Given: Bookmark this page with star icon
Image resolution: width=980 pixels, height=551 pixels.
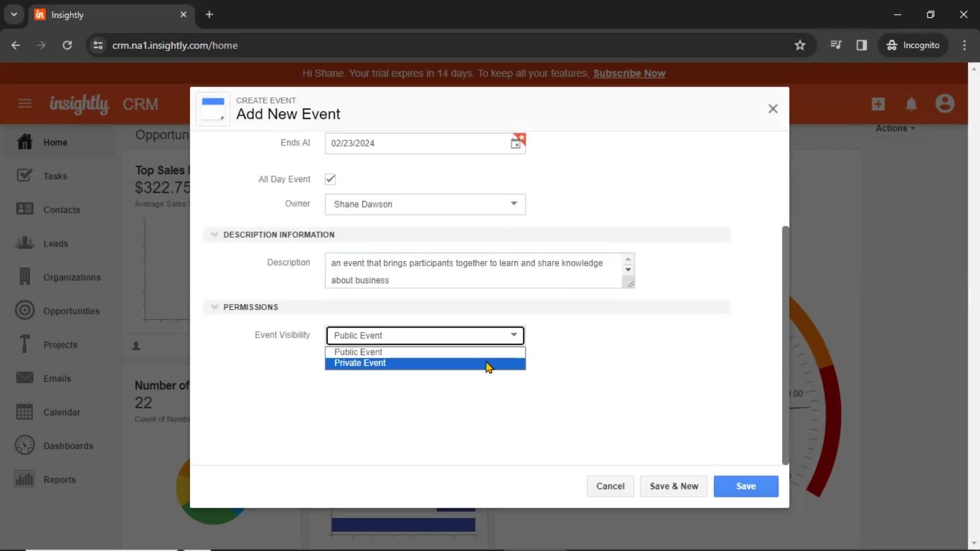Looking at the screenshot, I should 800,45.
